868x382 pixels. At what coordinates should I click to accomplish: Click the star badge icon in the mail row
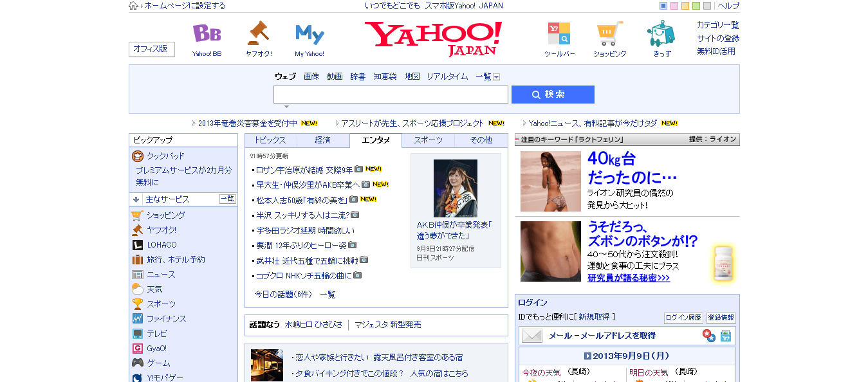coord(708,336)
